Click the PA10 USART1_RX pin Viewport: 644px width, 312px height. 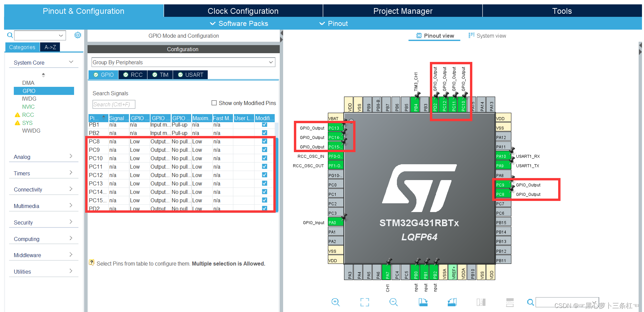tap(503, 156)
